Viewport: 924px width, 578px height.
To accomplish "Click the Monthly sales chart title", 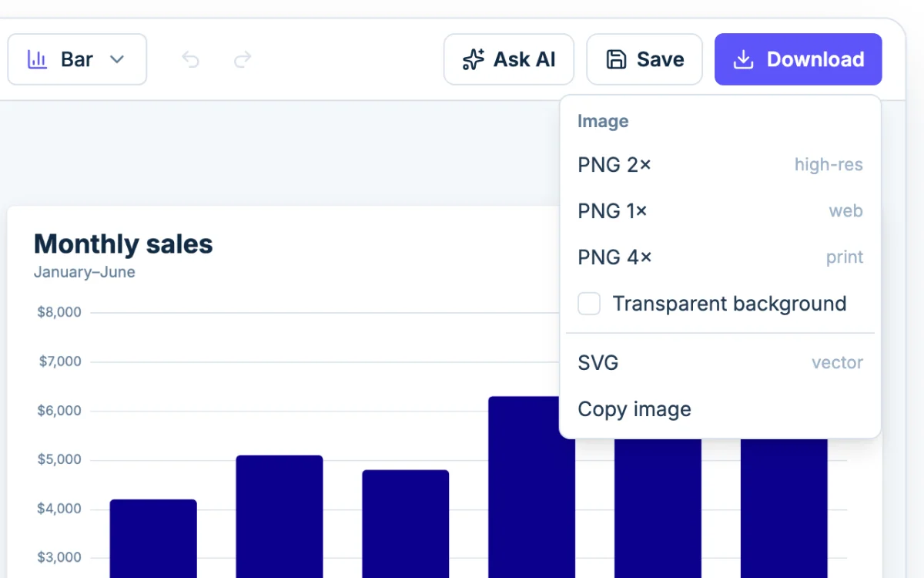I will pyautogui.click(x=123, y=244).
